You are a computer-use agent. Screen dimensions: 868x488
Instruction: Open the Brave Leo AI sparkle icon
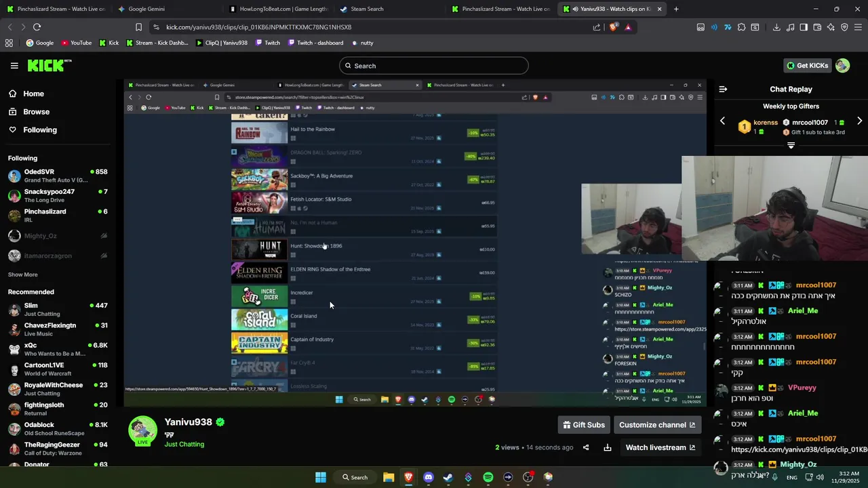(831, 27)
